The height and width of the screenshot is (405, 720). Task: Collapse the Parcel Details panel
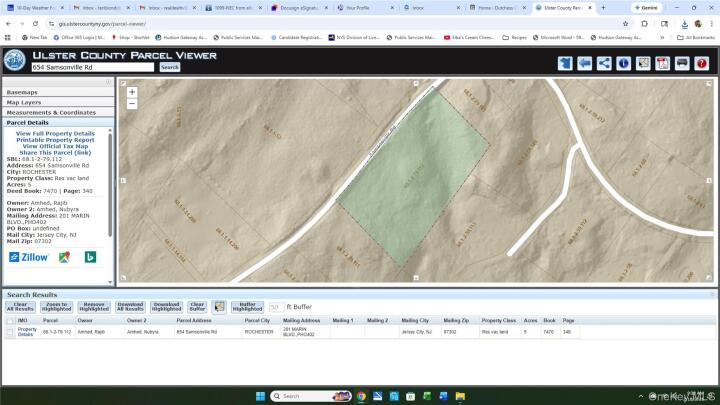pyautogui.click(x=58, y=123)
